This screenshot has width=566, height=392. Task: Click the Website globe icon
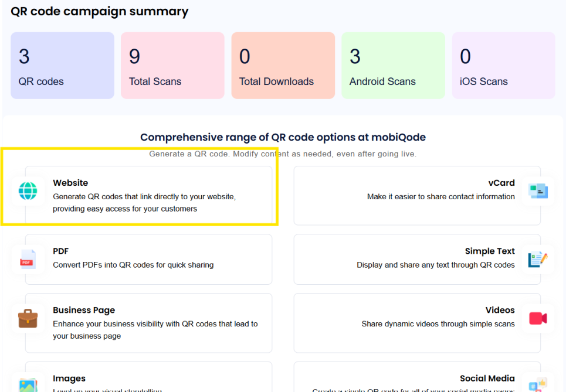pos(28,190)
